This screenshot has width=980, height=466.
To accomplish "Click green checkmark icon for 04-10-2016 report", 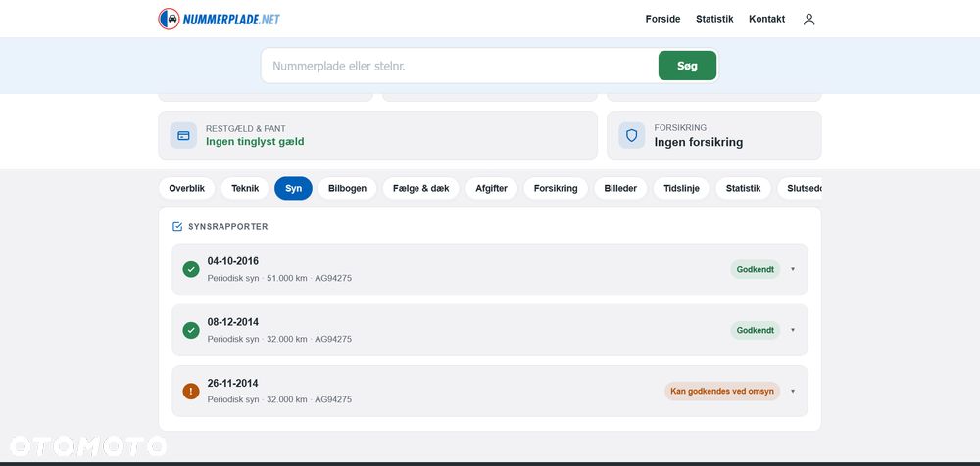I will point(191,269).
